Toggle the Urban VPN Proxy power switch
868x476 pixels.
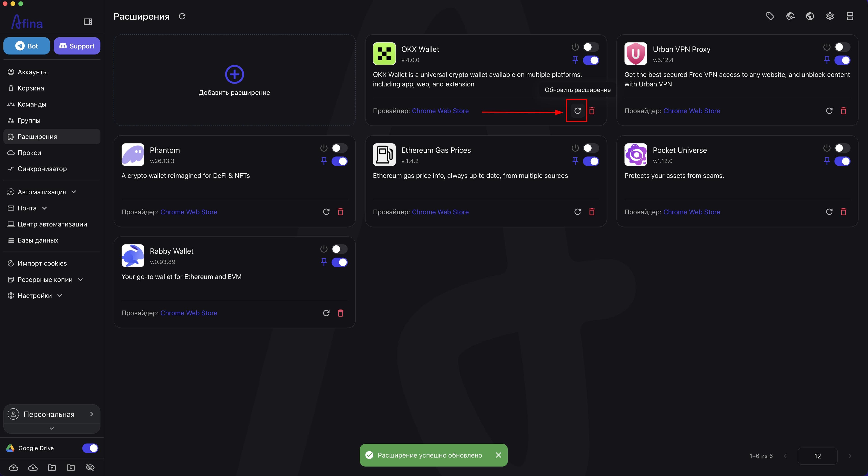coord(842,47)
